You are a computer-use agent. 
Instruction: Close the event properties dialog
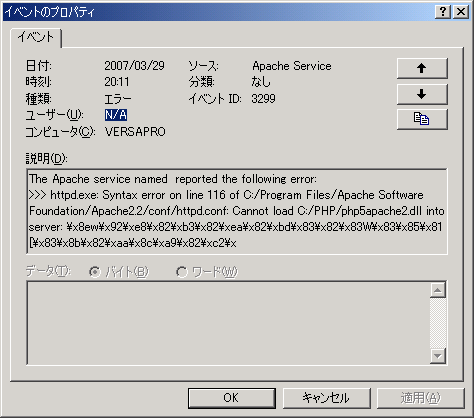pyautogui.click(x=461, y=12)
